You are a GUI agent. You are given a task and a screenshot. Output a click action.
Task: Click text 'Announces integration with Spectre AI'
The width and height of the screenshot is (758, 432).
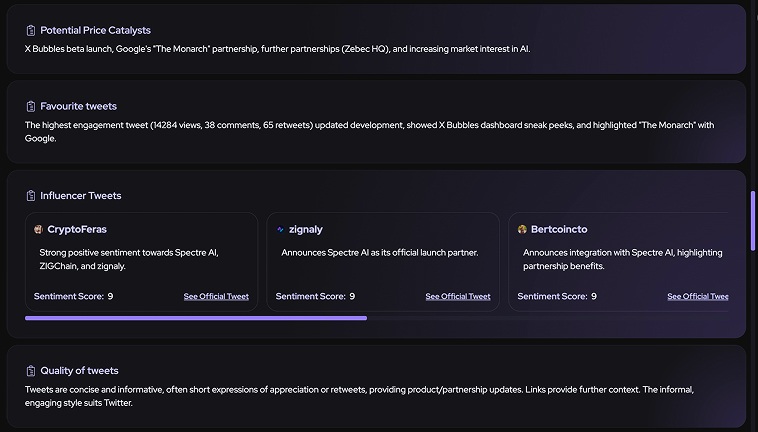point(598,253)
